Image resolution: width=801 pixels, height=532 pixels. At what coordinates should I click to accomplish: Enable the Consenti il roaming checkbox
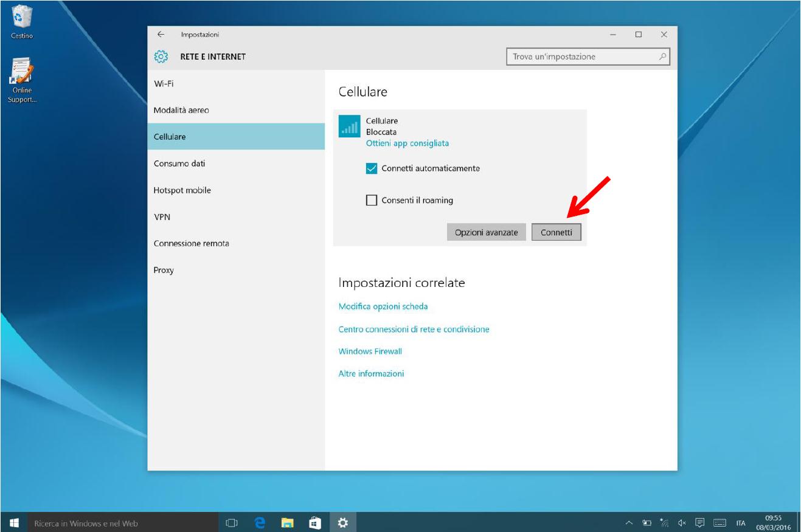pos(372,200)
